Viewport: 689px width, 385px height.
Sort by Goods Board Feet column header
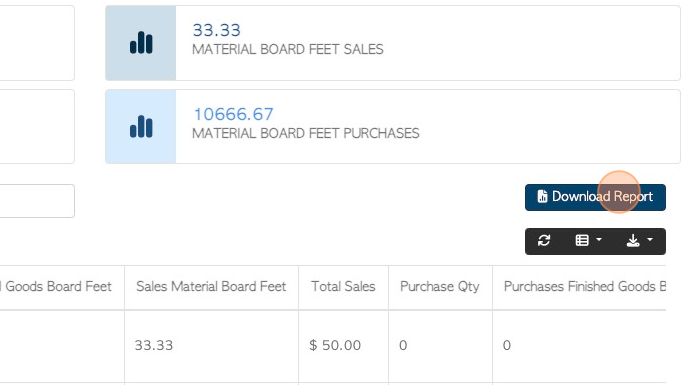(56, 287)
